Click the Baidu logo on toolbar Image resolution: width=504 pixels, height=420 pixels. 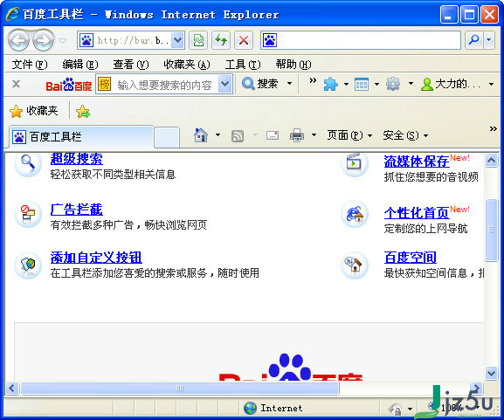click(69, 85)
